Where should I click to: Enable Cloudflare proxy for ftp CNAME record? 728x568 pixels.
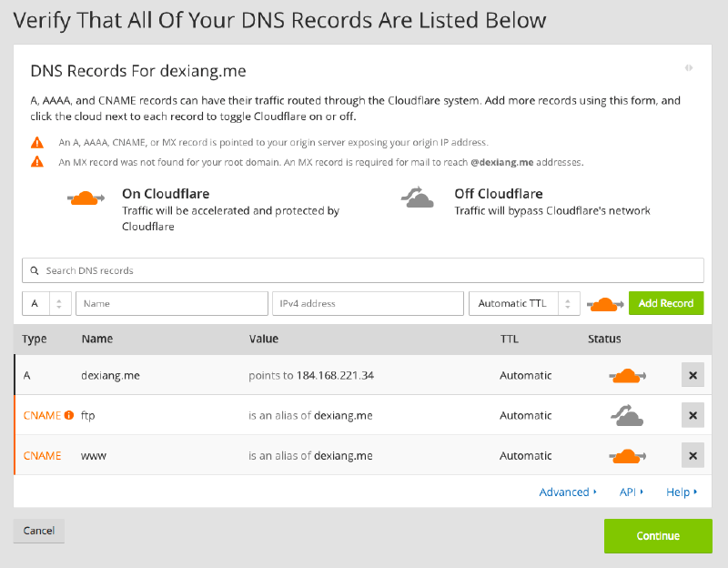pos(626,415)
